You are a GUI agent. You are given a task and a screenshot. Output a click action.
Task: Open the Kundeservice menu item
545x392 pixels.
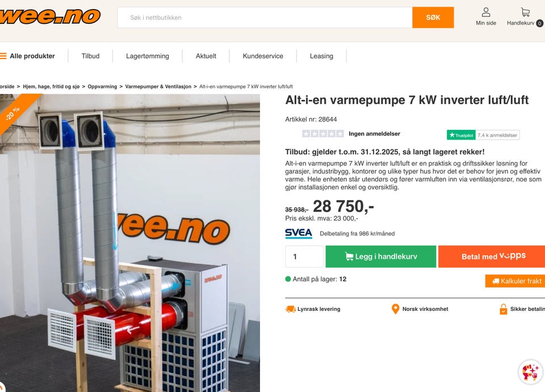tap(263, 56)
